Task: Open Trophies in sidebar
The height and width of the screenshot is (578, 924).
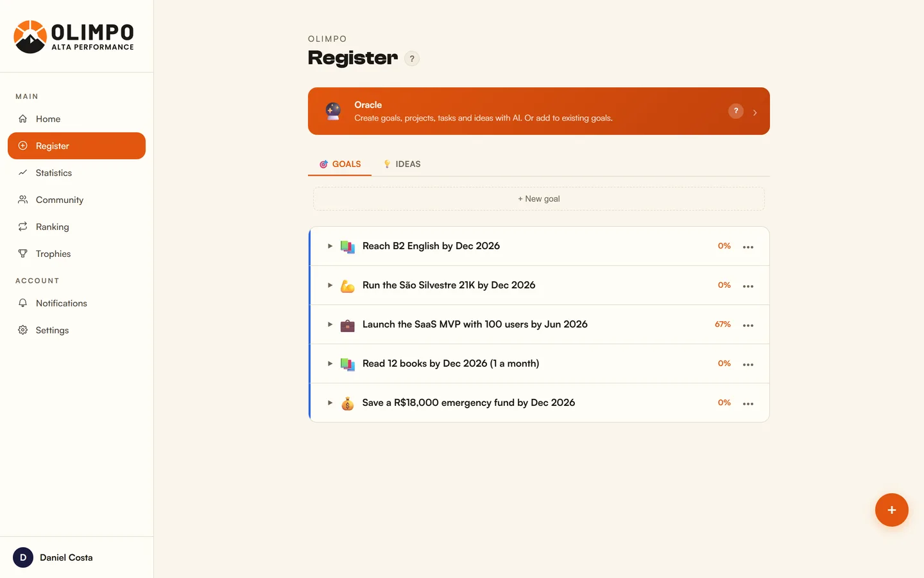Action: pyautogui.click(x=76, y=254)
